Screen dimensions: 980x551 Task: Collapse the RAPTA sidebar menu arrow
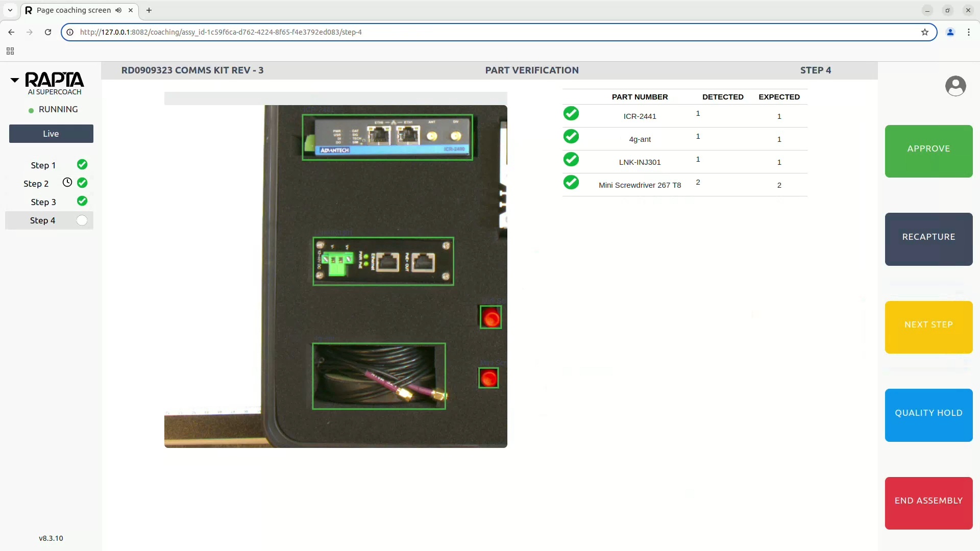tap(15, 80)
